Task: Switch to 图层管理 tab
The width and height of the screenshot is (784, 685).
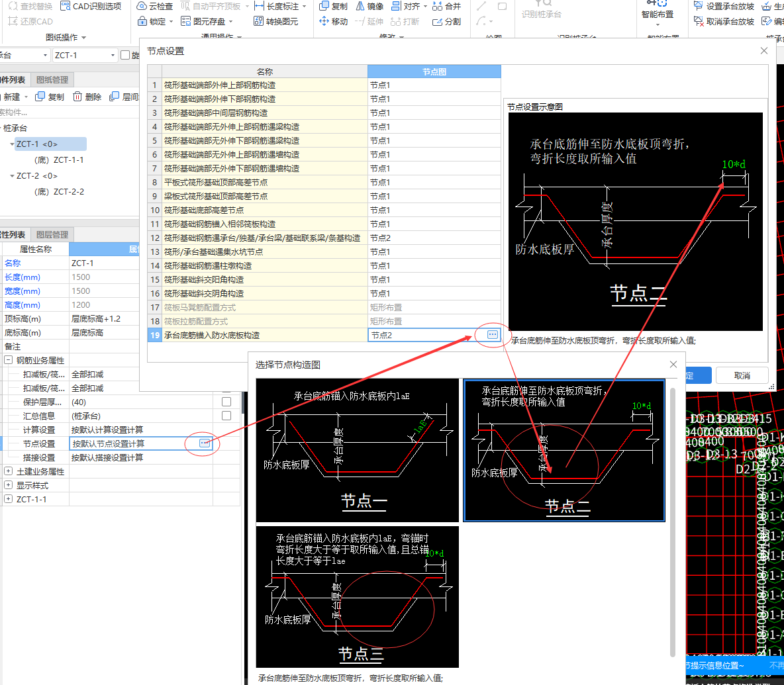Action: point(52,234)
